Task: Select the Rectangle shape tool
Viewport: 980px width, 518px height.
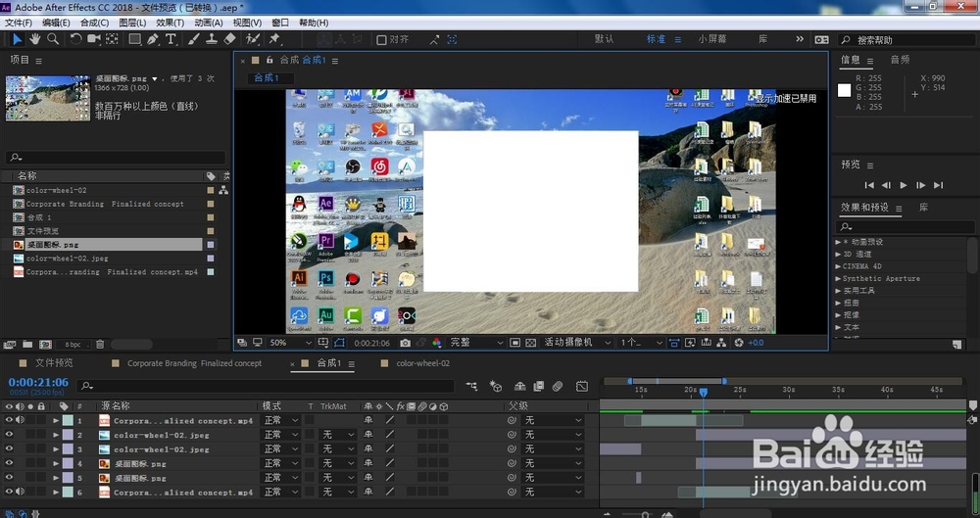Action: coord(134,39)
